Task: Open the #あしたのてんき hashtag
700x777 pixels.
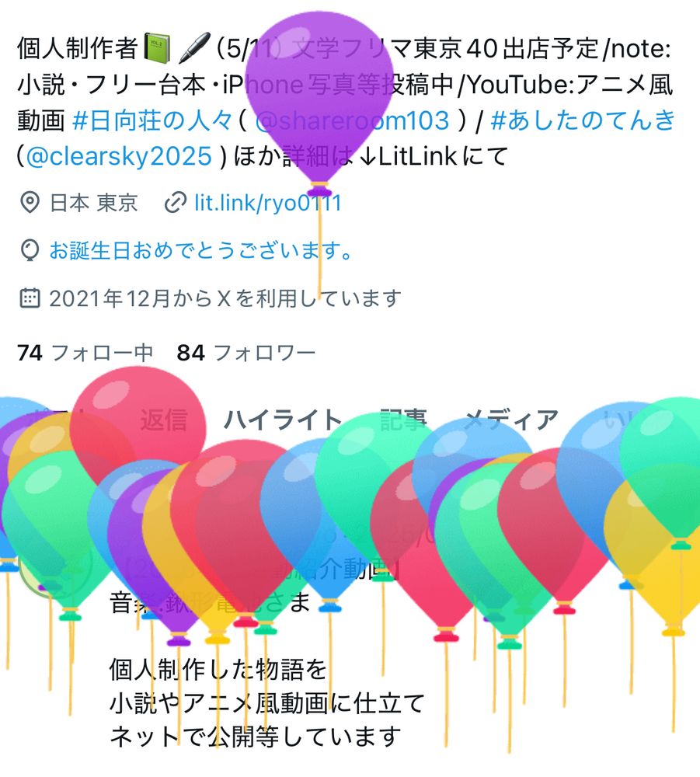Action: tap(583, 120)
